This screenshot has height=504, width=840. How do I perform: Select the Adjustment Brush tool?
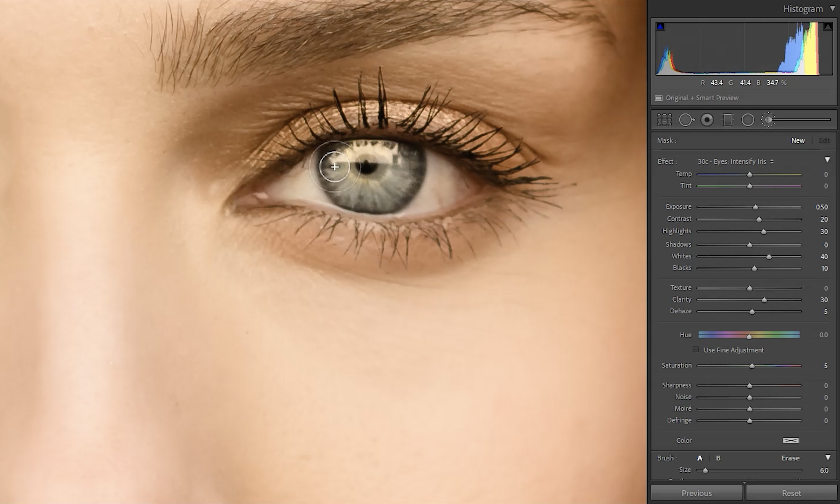(x=769, y=119)
